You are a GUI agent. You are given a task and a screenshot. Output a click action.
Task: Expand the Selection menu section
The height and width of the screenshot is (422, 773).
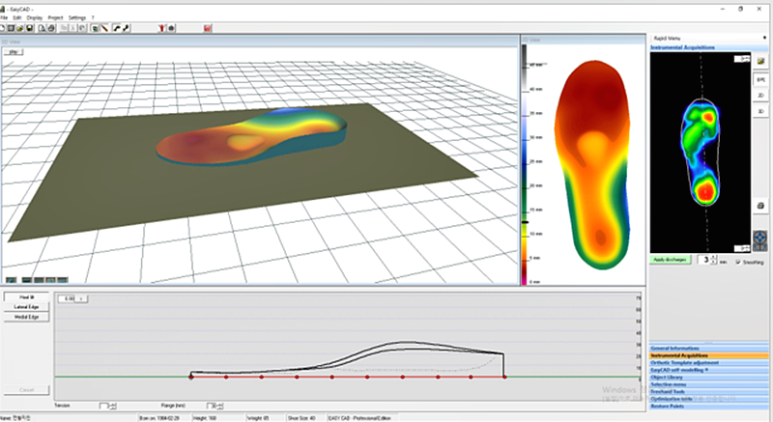709,385
